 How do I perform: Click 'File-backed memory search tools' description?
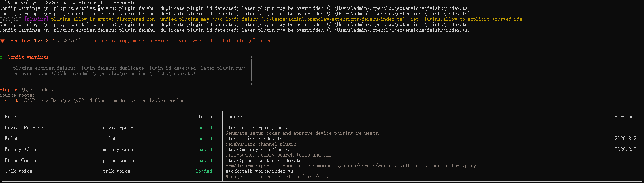tap(278, 155)
